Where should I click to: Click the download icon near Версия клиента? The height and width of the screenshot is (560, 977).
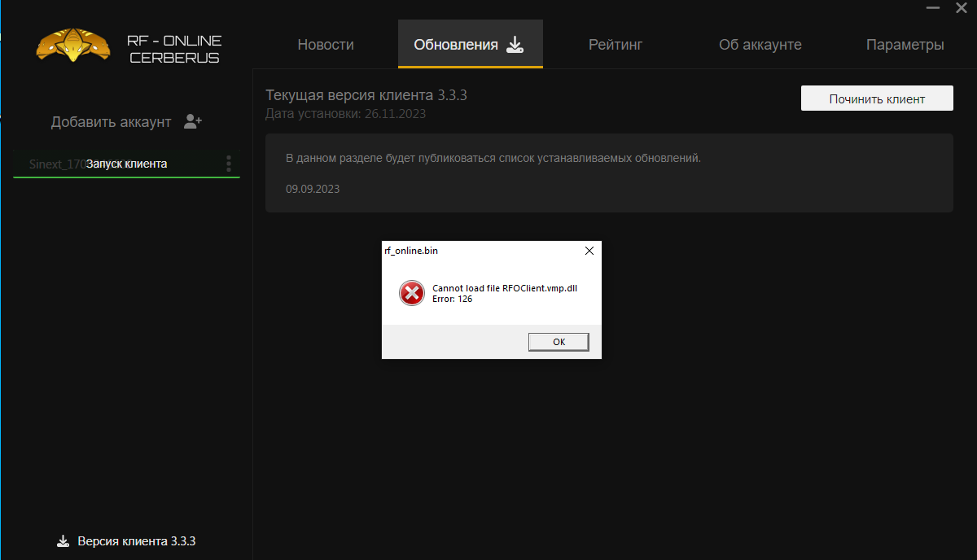point(63,540)
